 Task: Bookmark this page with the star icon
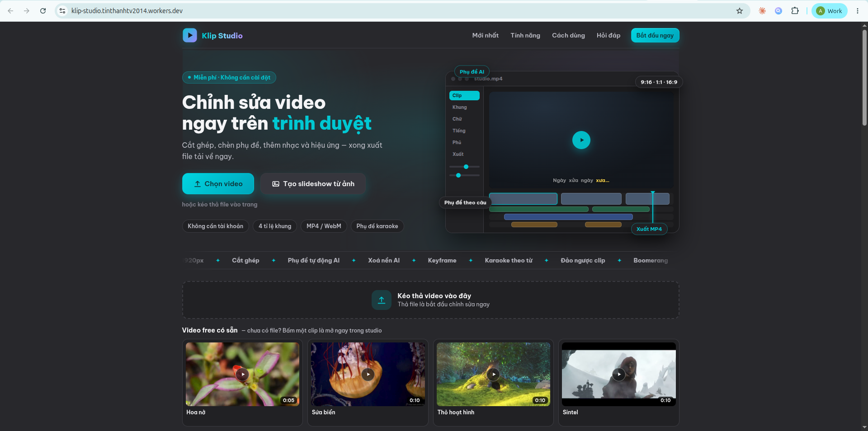[740, 11]
